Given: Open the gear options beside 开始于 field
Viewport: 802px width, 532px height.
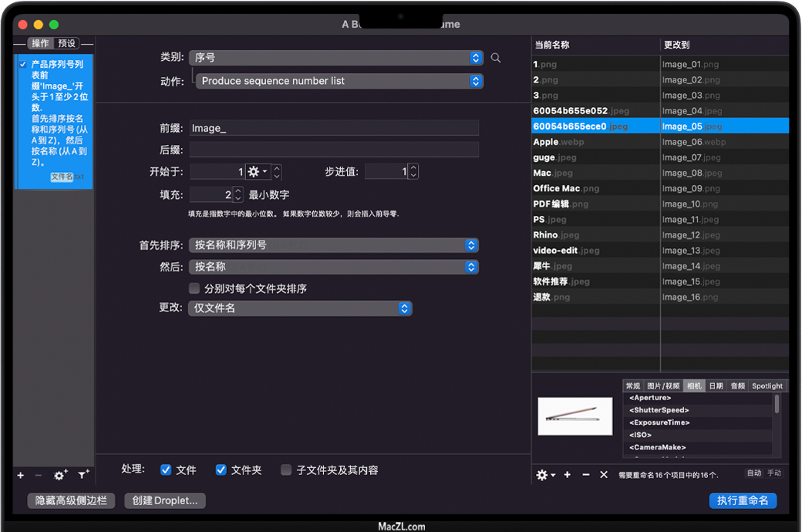Looking at the screenshot, I should [x=257, y=172].
